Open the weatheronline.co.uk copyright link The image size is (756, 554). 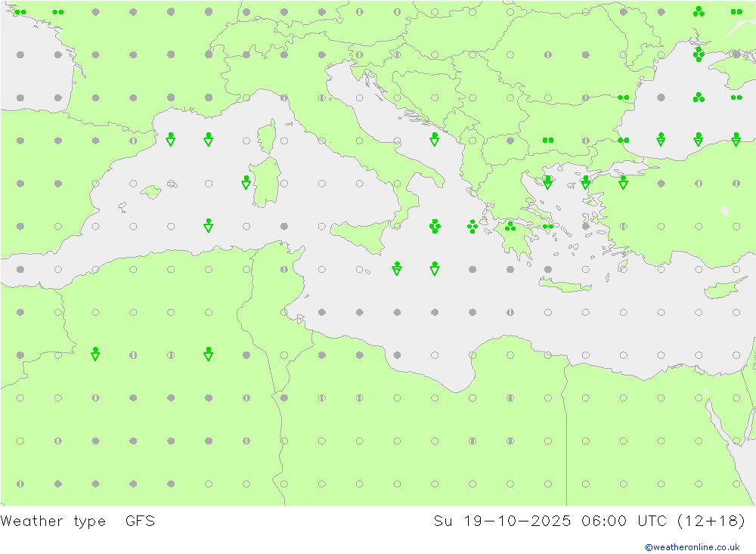(692, 546)
